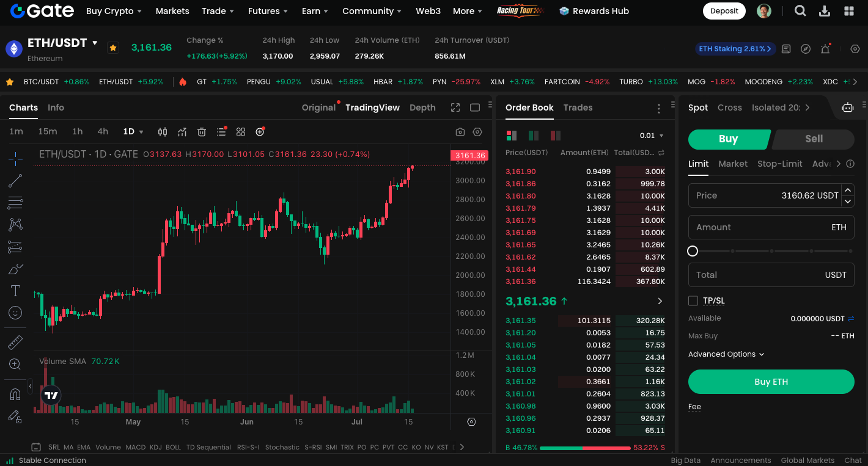Open the ETH/USDT pair selector dropdown
The image size is (868, 466).
pyautogui.click(x=95, y=43)
